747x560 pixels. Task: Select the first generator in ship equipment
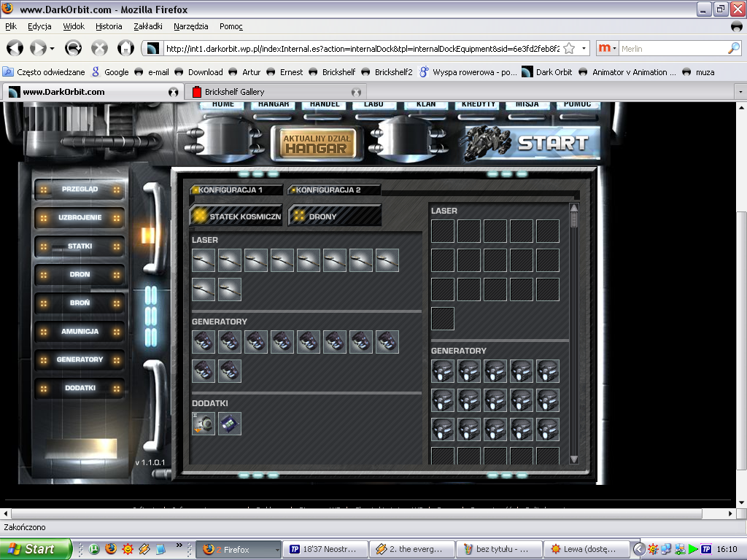204,342
